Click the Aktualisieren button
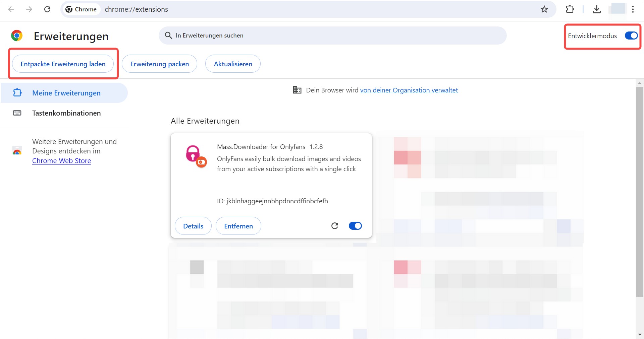The height and width of the screenshot is (339, 644). tap(233, 64)
